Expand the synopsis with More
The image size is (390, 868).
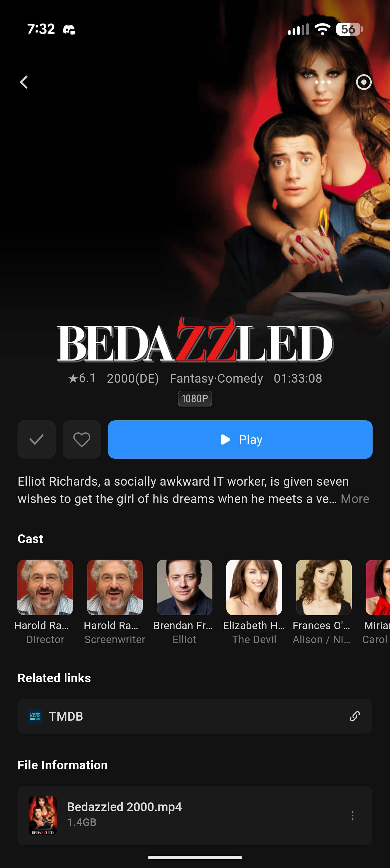[x=355, y=499]
